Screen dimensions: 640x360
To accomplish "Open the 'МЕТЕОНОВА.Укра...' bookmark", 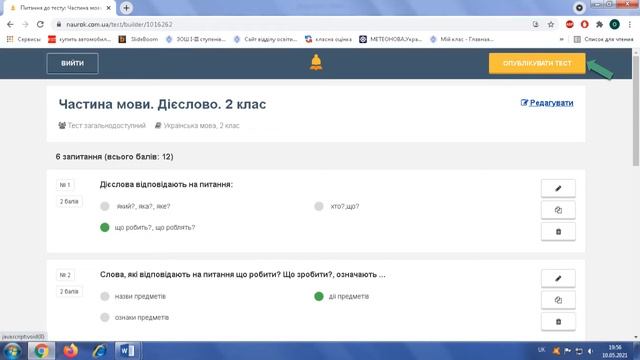I will 391,39.
